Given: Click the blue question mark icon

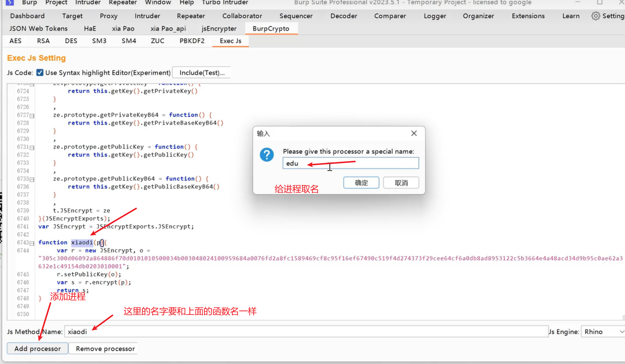Looking at the screenshot, I should (x=267, y=155).
